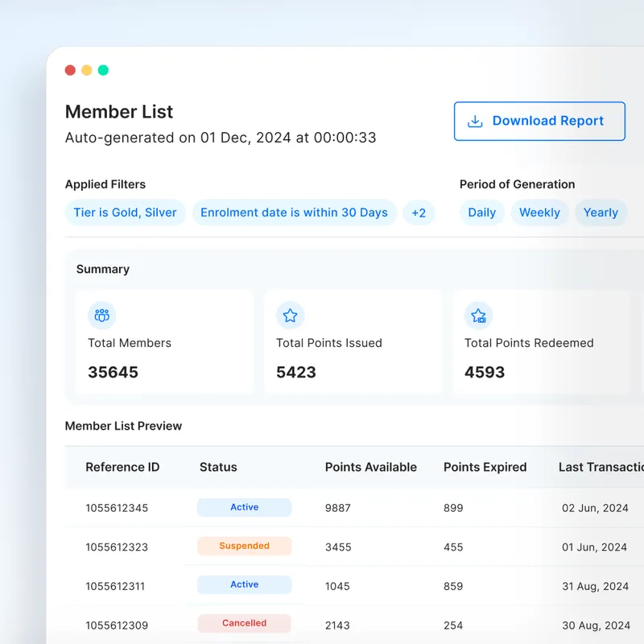The height and width of the screenshot is (644, 644).
Task: Click the Tier is Gold, Silver filter chip
Action: point(126,213)
